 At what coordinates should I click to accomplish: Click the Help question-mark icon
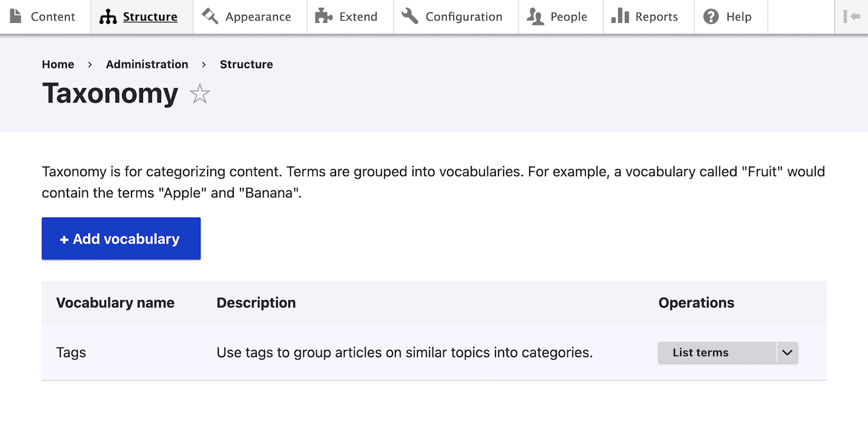pyautogui.click(x=711, y=17)
